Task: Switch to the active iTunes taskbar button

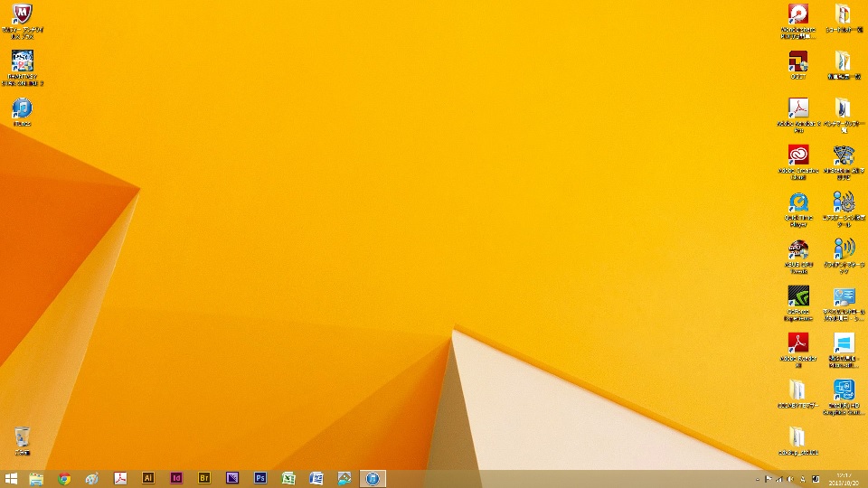Action: 373,478
